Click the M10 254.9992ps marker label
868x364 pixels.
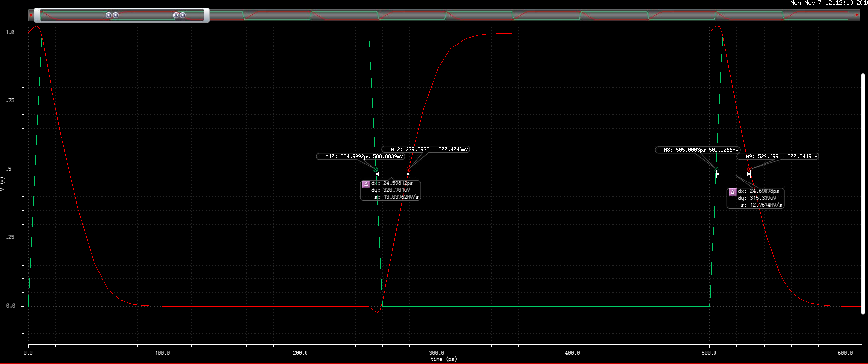tap(361, 157)
